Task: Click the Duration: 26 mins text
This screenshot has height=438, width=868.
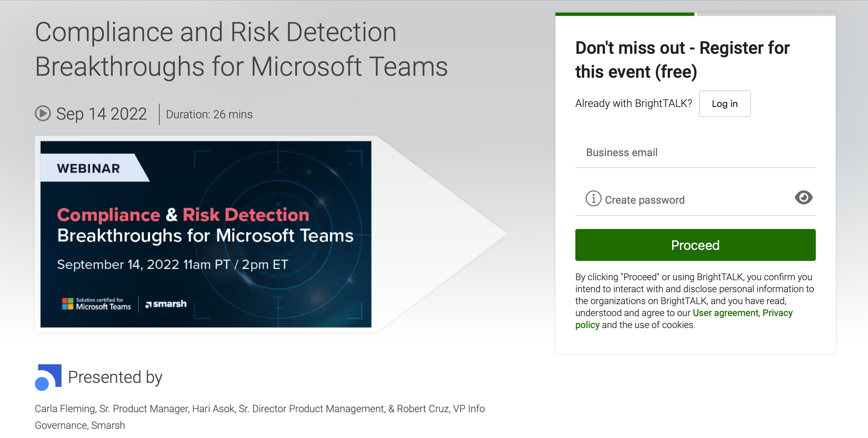Action: [209, 115]
